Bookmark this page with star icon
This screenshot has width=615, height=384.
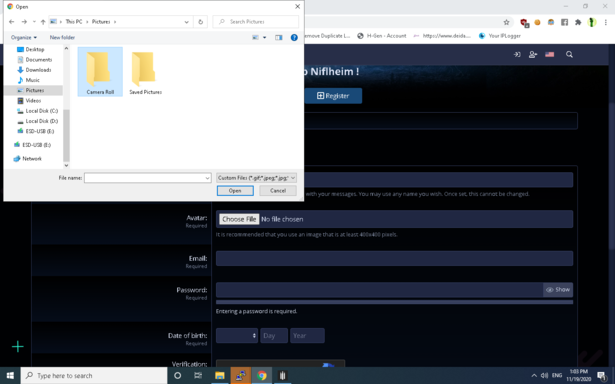(506, 22)
